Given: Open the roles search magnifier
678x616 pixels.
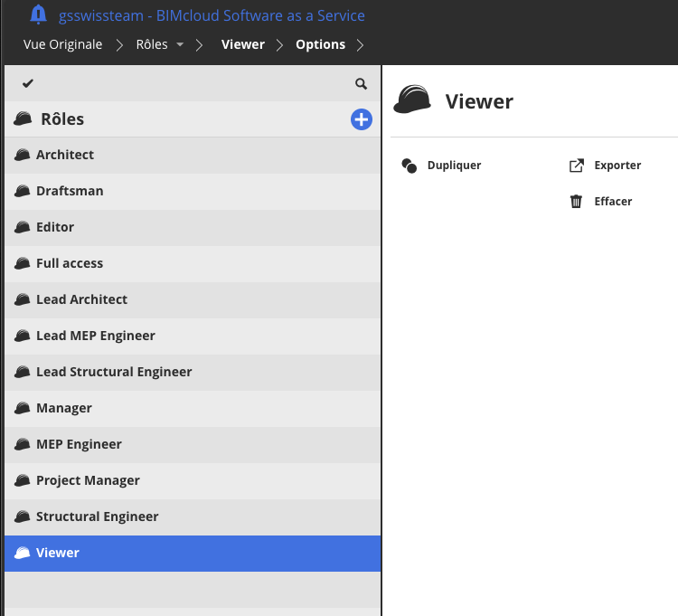Looking at the screenshot, I should (361, 84).
